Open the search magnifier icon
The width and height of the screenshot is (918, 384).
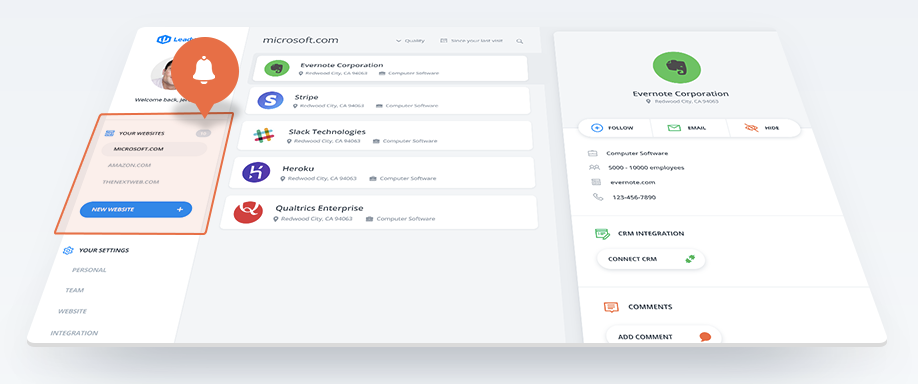[x=519, y=41]
